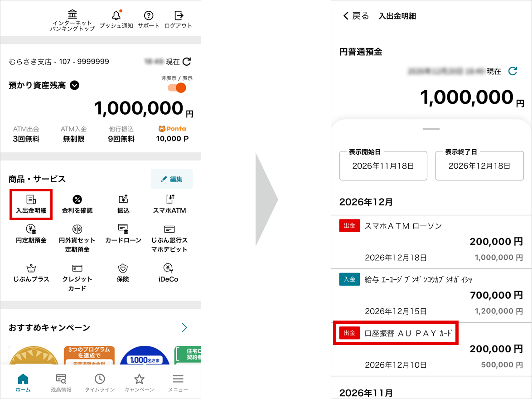Viewport: 532px width, 399px height.
Task: Select ATM入金 無制限 info
Action: [73, 134]
